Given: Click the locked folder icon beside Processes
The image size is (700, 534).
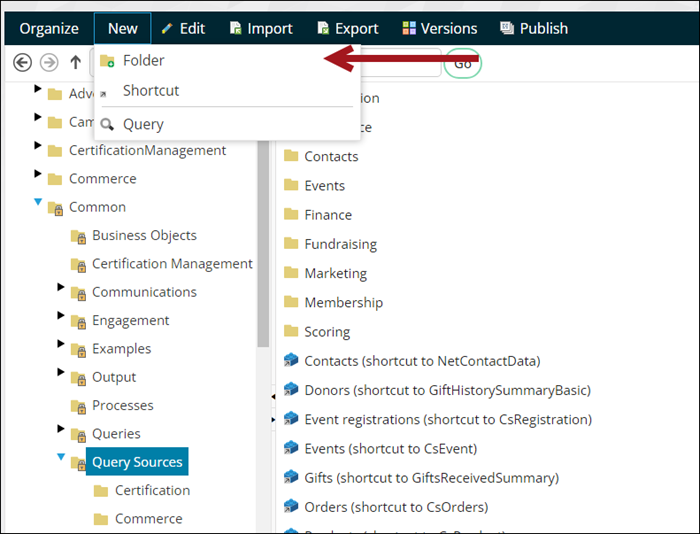Looking at the screenshot, I should point(79,407).
